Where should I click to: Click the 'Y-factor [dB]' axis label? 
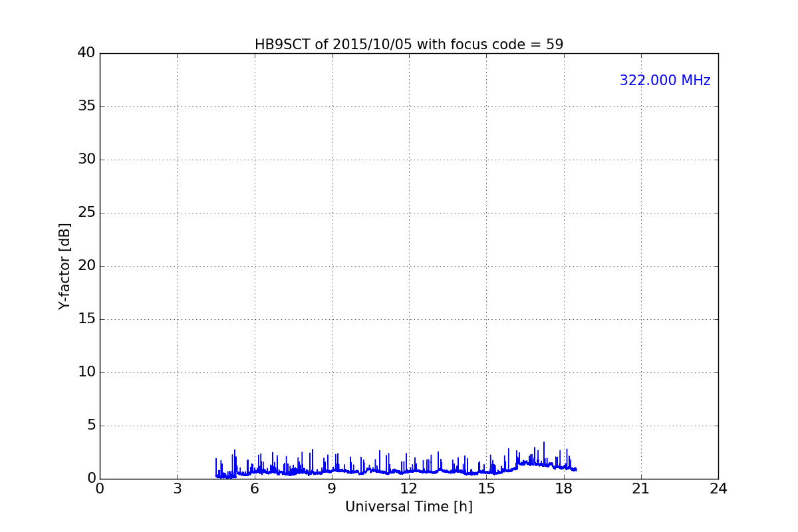pos(65,266)
